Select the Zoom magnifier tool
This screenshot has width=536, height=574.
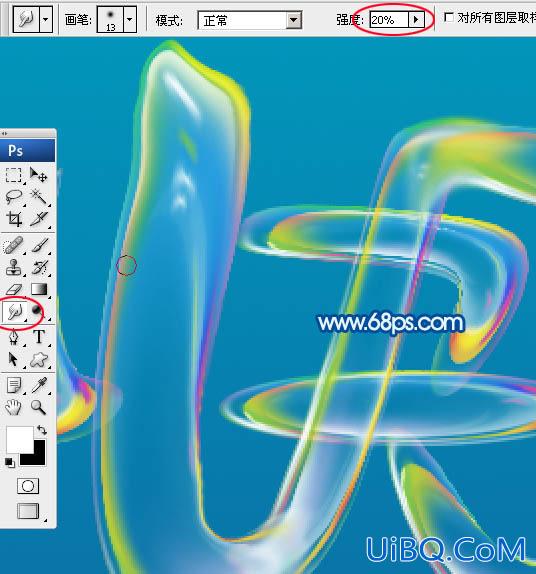click(38, 407)
